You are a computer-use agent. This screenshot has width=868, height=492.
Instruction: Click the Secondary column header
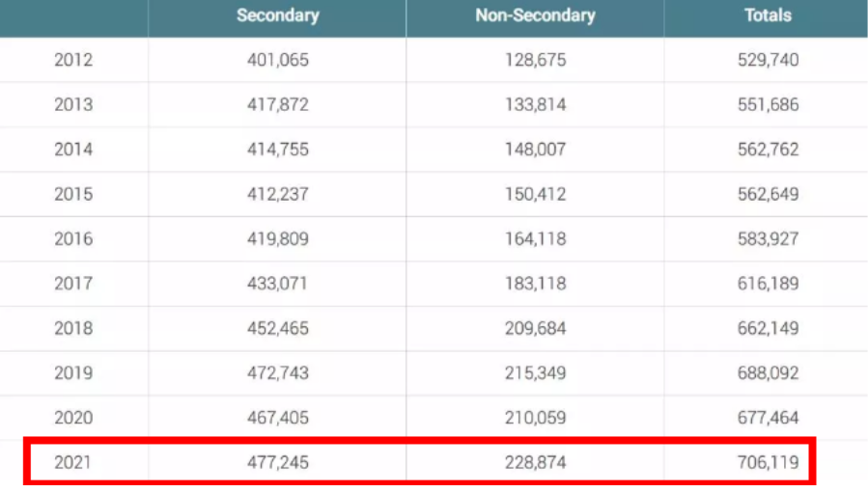pyautogui.click(x=277, y=15)
